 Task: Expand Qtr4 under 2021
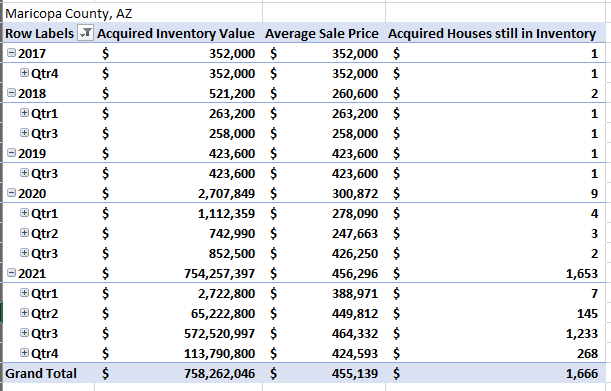(24, 353)
